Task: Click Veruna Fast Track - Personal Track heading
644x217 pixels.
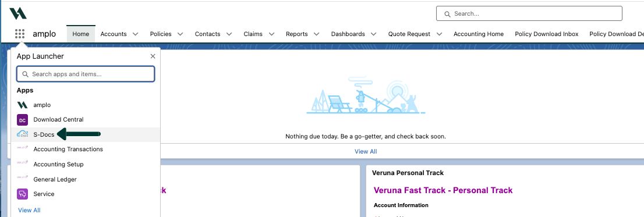Action: (x=443, y=190)
